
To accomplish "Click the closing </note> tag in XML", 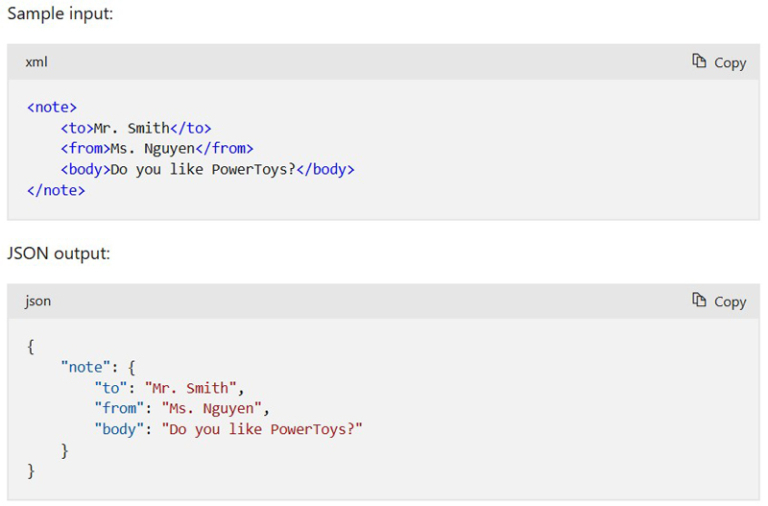I will [56, 190].
